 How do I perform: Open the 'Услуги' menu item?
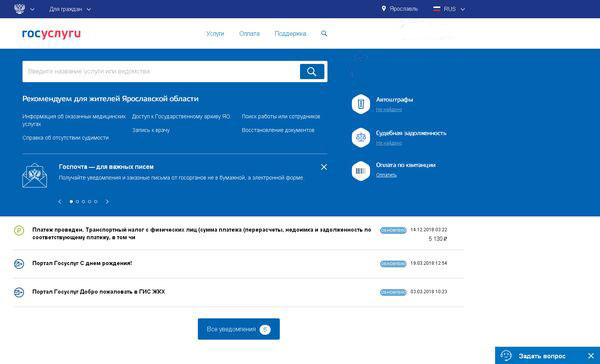pos(215,34)
